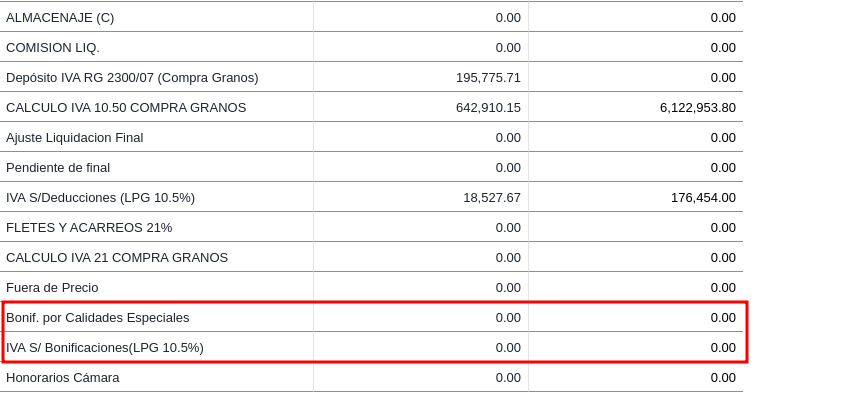Select the COMISION LIQ. row label
Image resolution: width=841 pixels, height=401 pixels.
click(x=53, y=47)
